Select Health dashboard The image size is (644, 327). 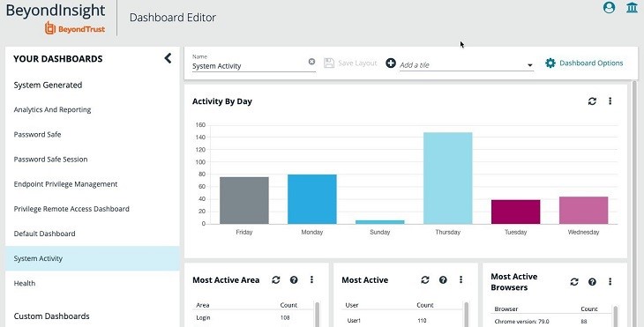(93, 283)
